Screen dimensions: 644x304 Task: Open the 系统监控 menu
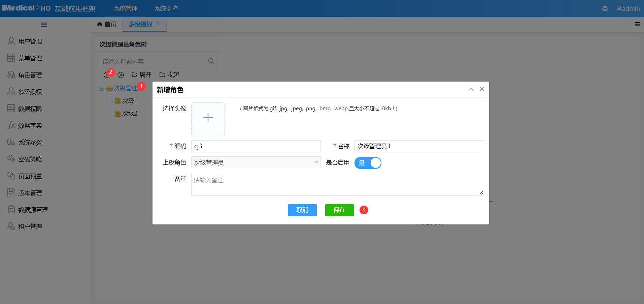[166, 8]
